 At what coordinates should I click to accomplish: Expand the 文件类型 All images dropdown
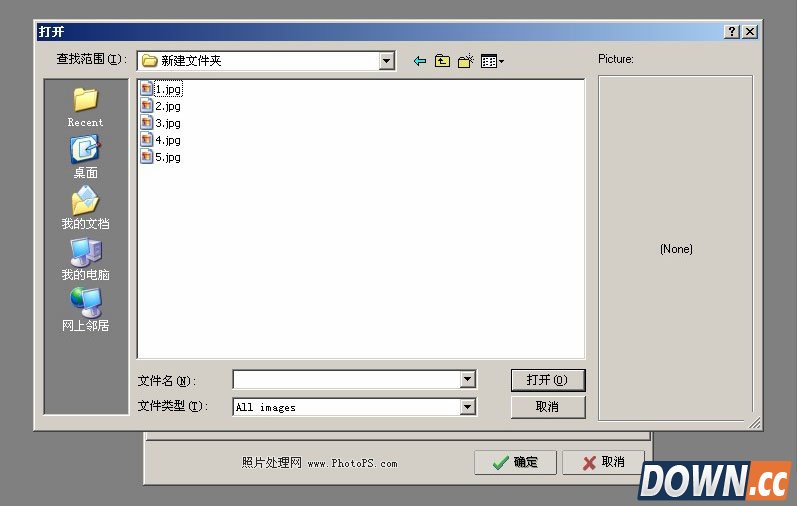click(467, 407)
